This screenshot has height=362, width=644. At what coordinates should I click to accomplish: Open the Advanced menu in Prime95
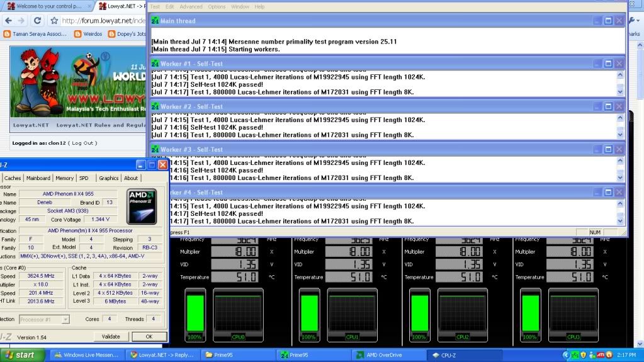tap(191, 6)
